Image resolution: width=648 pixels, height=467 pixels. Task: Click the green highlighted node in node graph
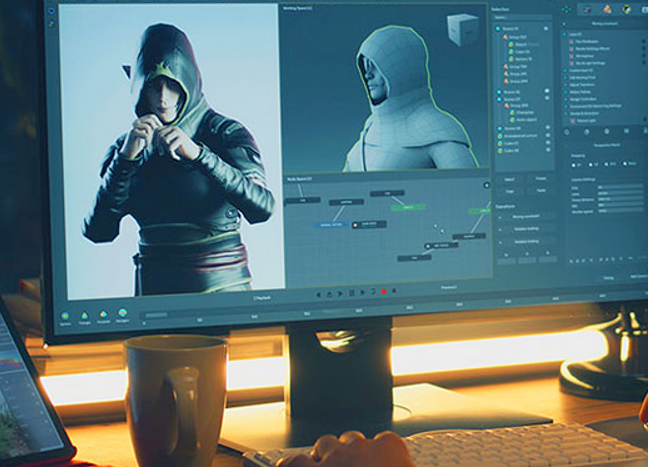tap(408, 207)
